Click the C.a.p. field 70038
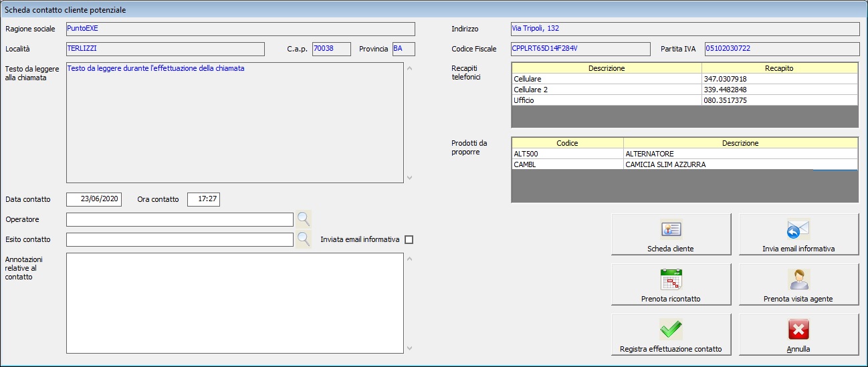868x367 pixels. (332, 49)
